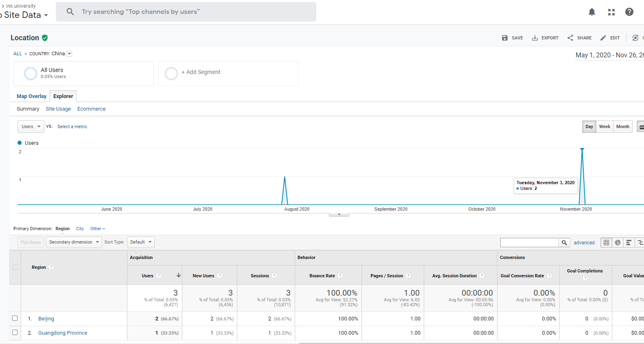Open the Beijing region link
Screen dimensions: 644x344
click(46, 319)
